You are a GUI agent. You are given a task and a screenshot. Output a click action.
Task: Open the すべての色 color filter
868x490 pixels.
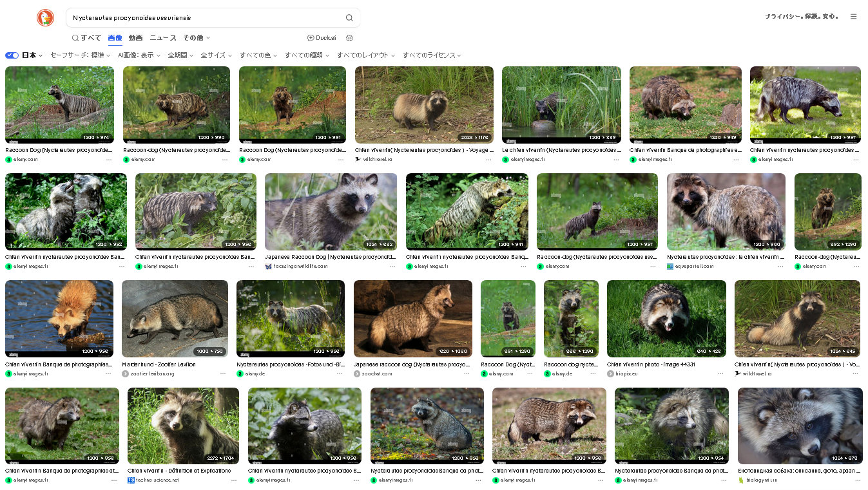(258, 55)
